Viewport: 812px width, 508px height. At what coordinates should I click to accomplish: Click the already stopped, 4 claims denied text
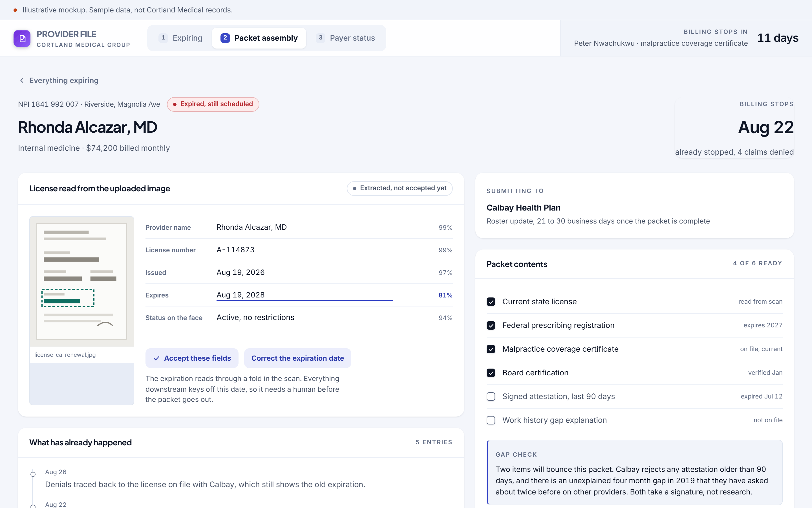coord(734,152)
